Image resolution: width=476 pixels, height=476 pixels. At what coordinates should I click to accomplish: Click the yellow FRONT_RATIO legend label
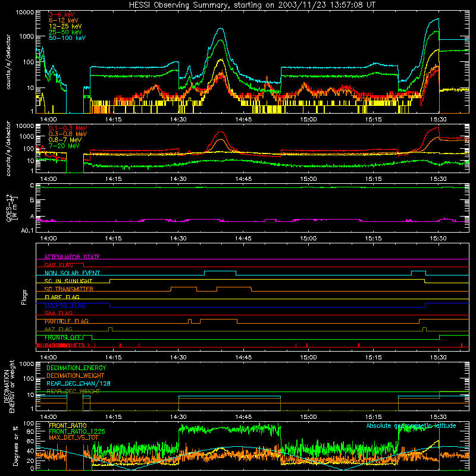click(x=68, y=425)
